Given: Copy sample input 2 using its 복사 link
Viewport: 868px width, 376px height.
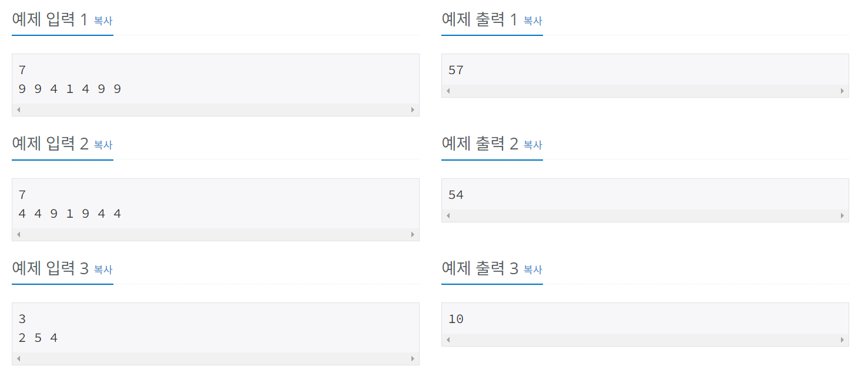Looking at the screenshot, I should pyautogui.click(x=103, y=145).
